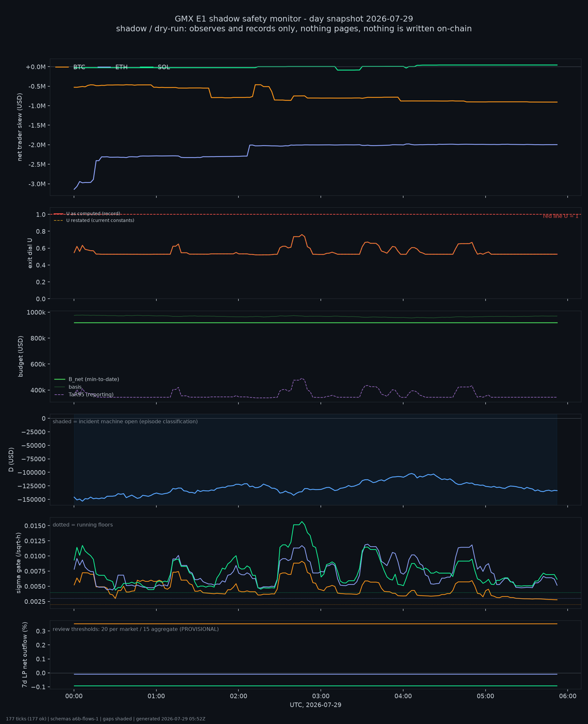Click the 'red line U = 1' annotation
Viewport: 588px width, 724px height.
pyautogui.click(x=561, y=216)
